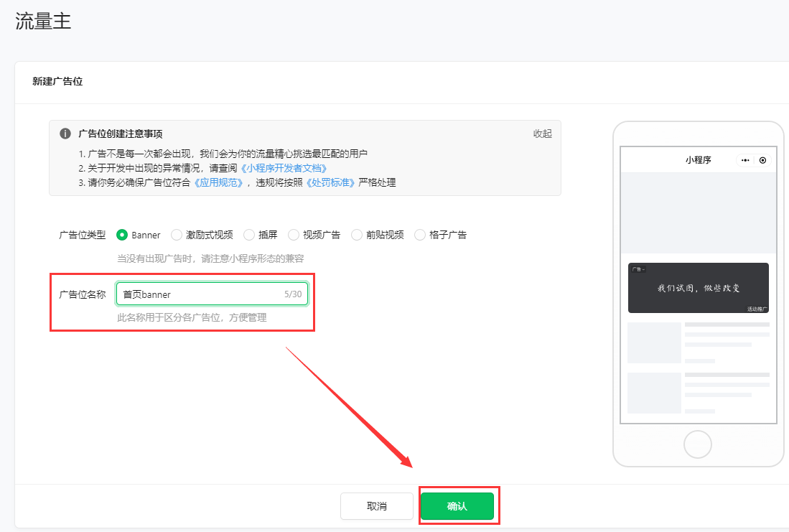
Task: Choose 激励式视频 as the ad type
Action: pyautogui.click(x=177, y=235)
